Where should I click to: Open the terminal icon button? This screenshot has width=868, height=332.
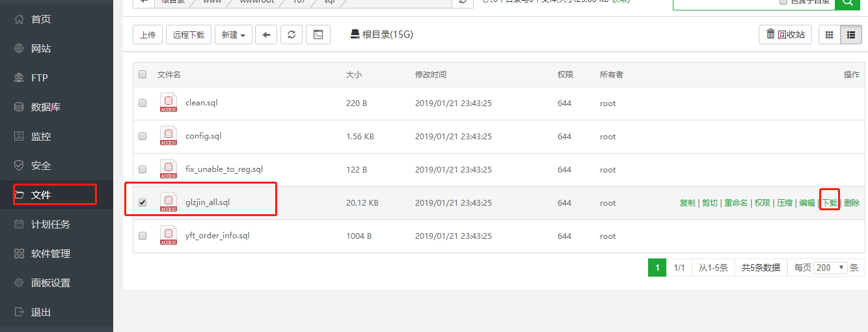[318, 35]
